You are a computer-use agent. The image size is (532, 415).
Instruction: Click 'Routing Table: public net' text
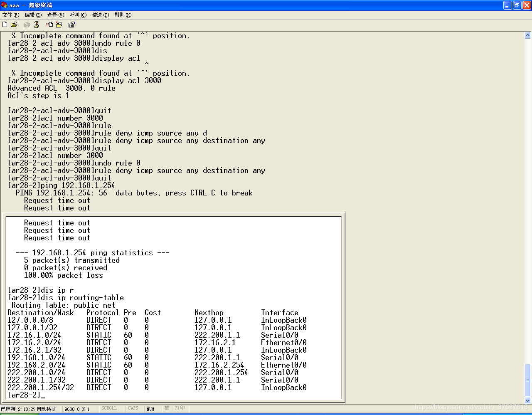(64, 305)
